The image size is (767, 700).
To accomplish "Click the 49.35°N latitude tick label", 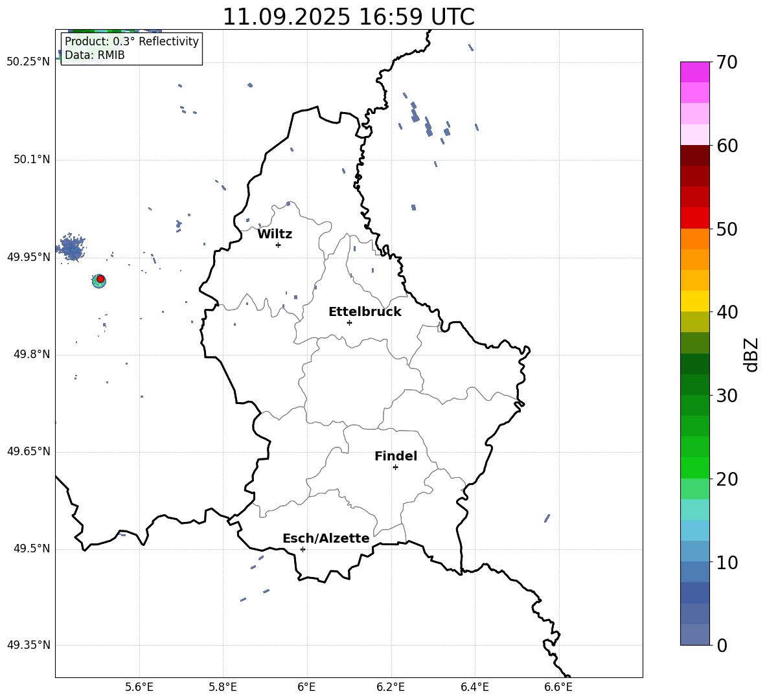I will [28, 645].
